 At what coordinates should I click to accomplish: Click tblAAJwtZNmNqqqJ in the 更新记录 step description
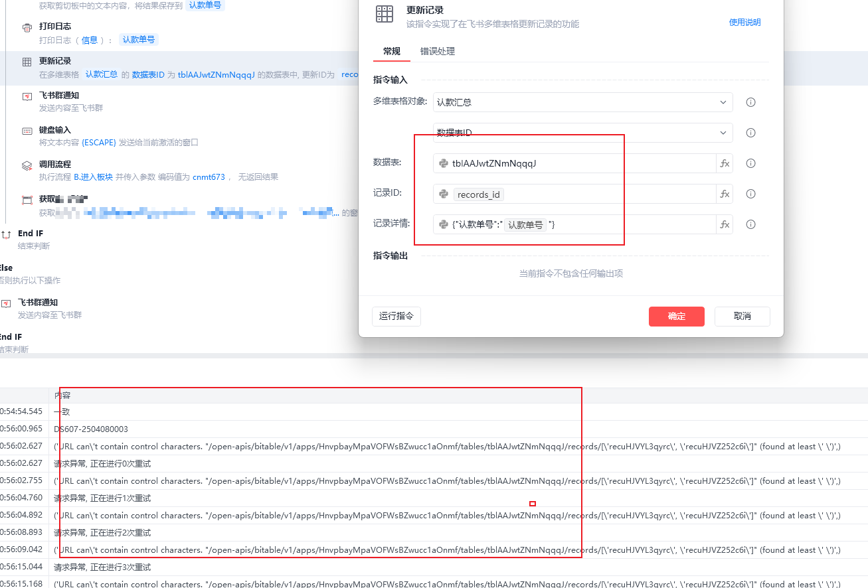coord(217,75)
